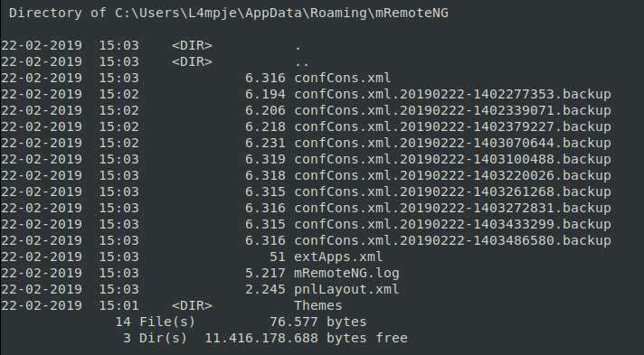Image resolution: width=644 pixels, height=355 pixels.
Task: Click the backup file ending 1402277353
Action: coord(452,94)
